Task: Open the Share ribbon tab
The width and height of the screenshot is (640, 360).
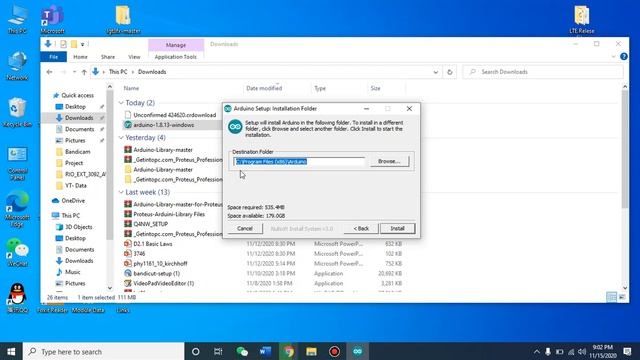Action: (x=108, y=57)
